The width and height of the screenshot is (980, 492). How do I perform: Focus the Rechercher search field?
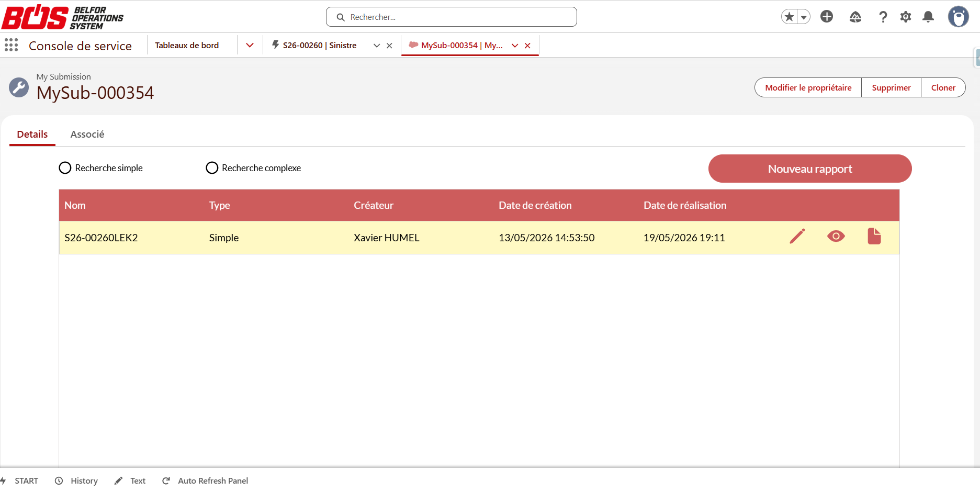pos(452,17)
